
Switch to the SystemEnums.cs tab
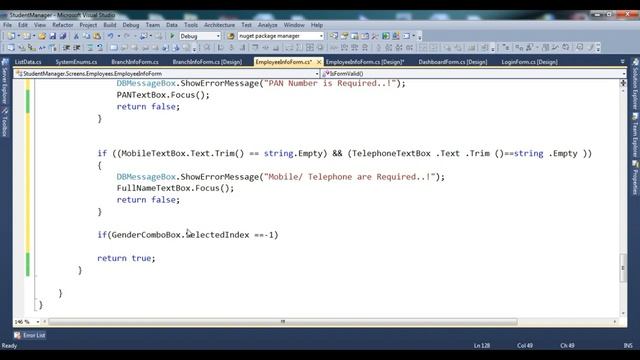pos(76,62)
